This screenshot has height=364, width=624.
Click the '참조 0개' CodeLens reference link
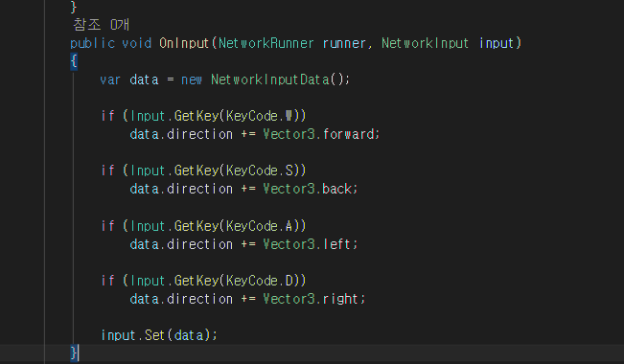pyautogui.click(x=101, y=25)
